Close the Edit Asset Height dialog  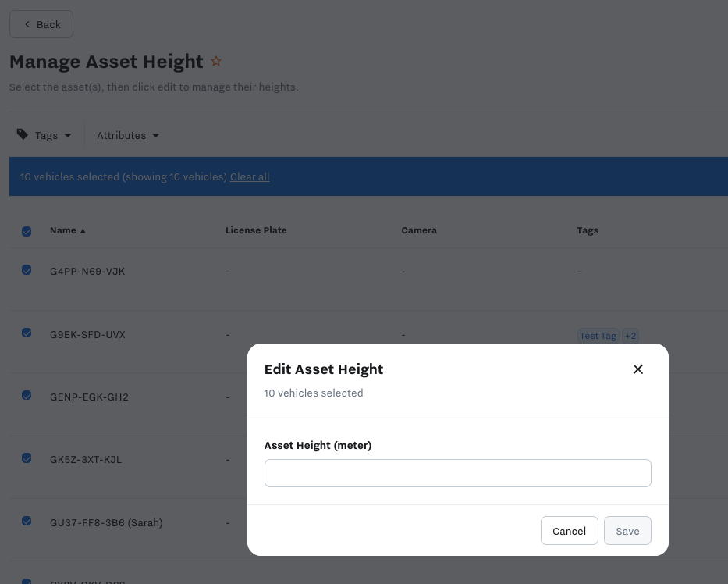tap(638, 369)
